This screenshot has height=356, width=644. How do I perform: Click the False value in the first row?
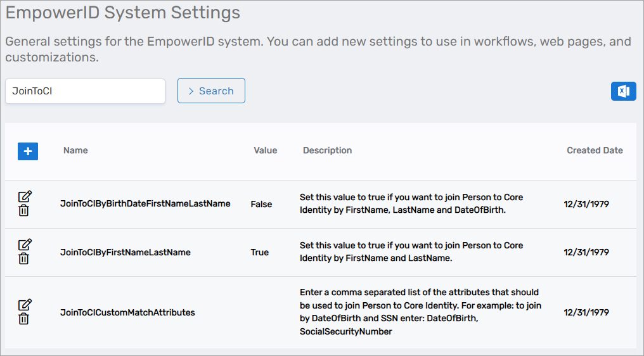click(261, 204)
